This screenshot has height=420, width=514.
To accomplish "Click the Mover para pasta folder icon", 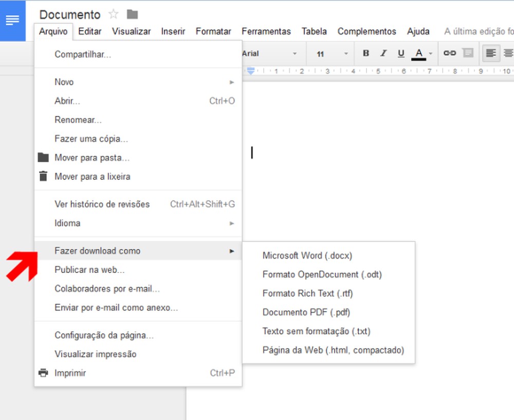I will click(x=43, y=157).
